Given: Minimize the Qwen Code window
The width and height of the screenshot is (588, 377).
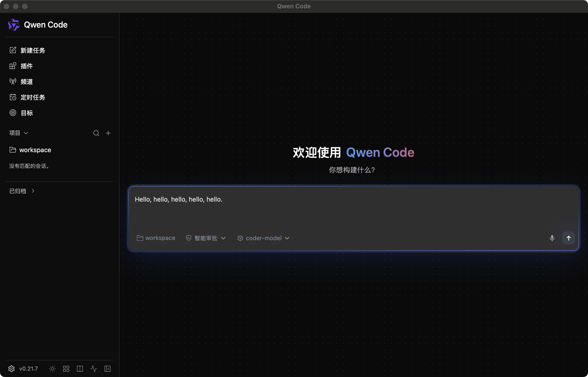Looking at the screenshot, I should point(16,6).
